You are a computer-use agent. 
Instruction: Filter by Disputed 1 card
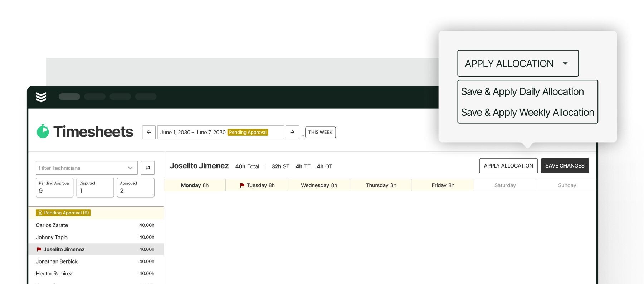95,188
